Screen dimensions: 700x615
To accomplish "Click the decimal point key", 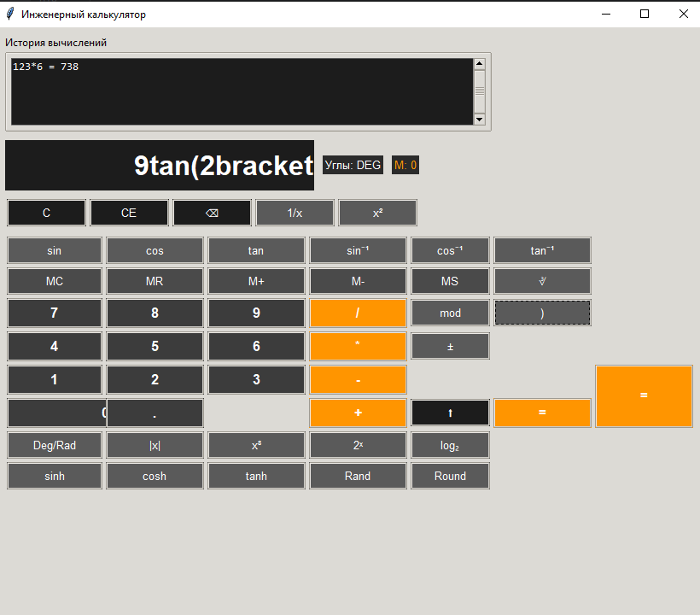I will [x=155, y=413].
